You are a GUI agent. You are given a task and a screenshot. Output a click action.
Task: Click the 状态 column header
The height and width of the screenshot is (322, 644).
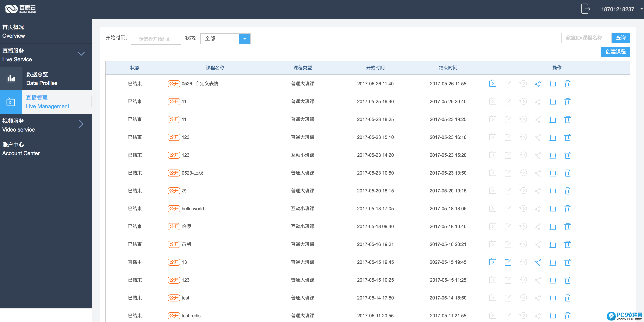[135, 68]
